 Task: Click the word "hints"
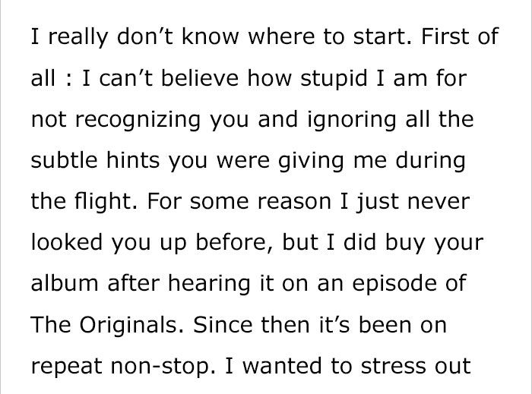(x=133, y=160)
